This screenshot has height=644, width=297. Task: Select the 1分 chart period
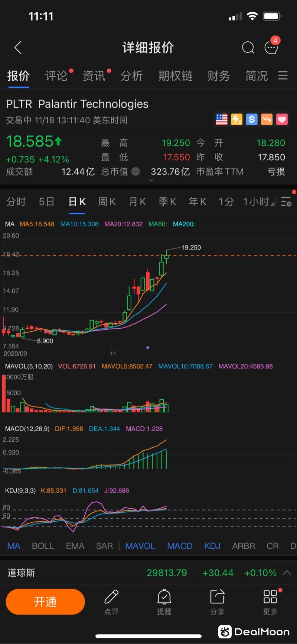(226, 202)
